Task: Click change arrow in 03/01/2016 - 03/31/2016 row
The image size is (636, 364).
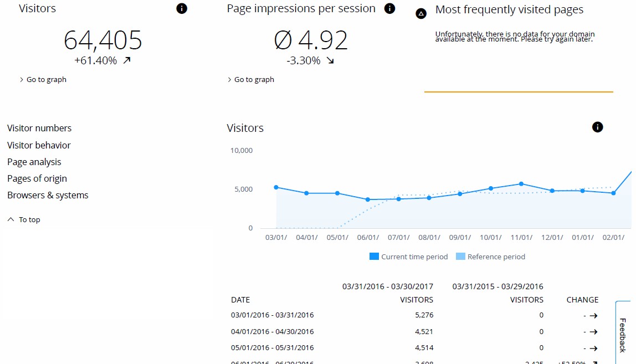Action: pyautogui.click(x=593, y=315)
